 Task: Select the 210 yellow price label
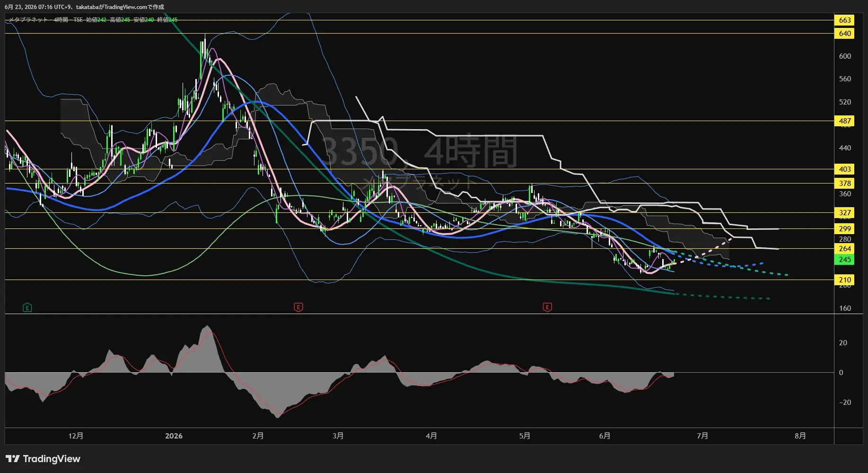tap(845, 280)
